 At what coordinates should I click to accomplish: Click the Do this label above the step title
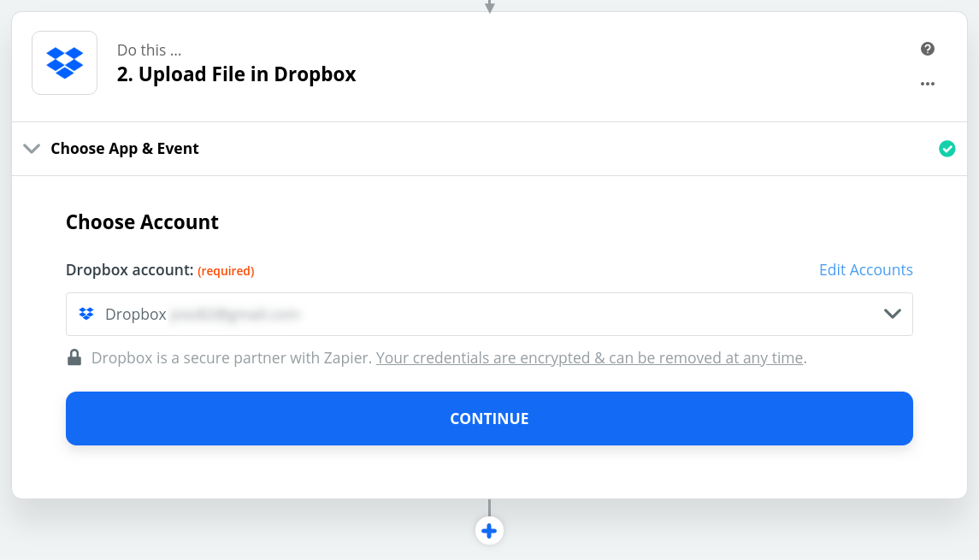click(x=150, y=50)
